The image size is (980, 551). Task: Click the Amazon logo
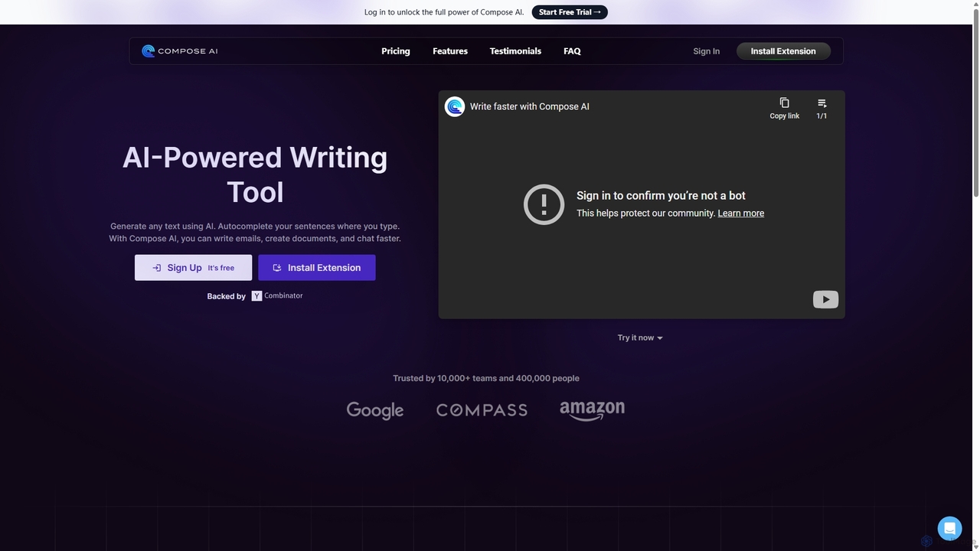click(x=592, y=410)
